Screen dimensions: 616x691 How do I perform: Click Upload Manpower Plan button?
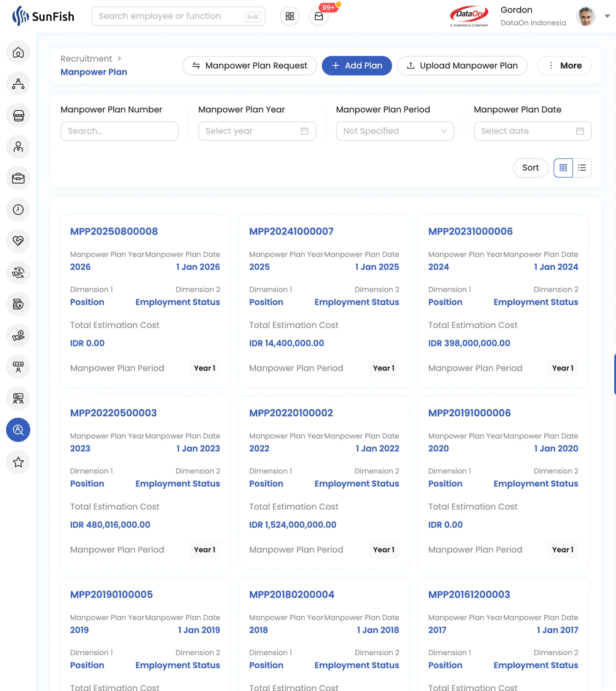pyautogui.click(x=462, y=66)
